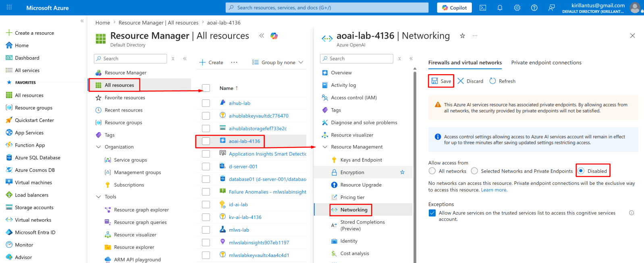Open Cloud Shell from top bar
This screenshot has width=644, height=263.
coord(483,8)
